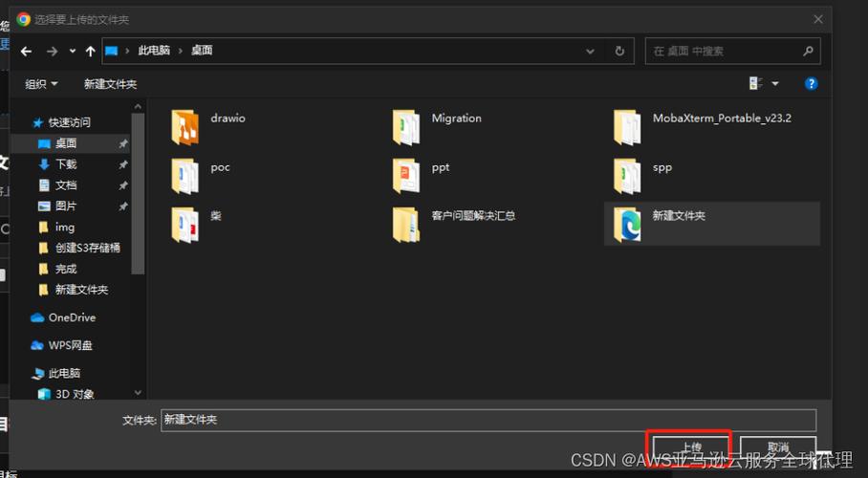
Task: Select the drawio folder icon
Action: tap(184, 127)
